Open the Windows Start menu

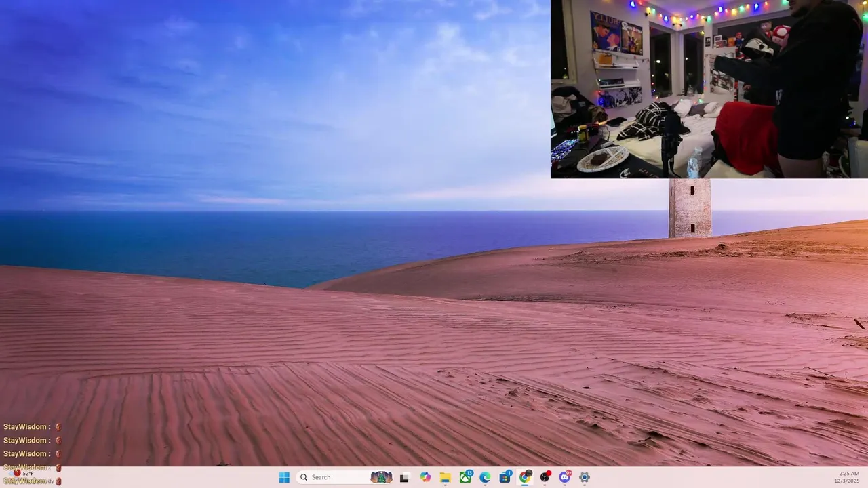[x=284, y=477]
